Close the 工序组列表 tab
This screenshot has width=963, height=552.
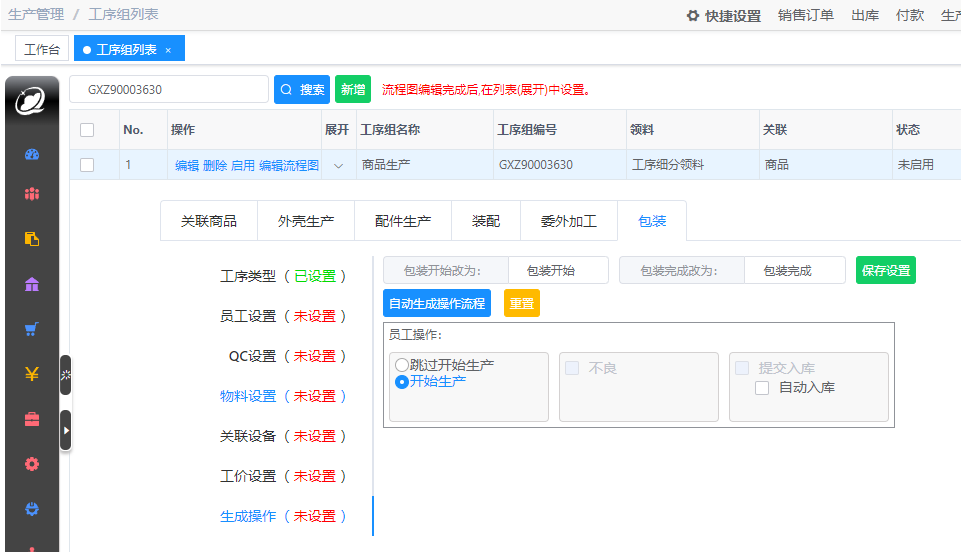[168, 50]
